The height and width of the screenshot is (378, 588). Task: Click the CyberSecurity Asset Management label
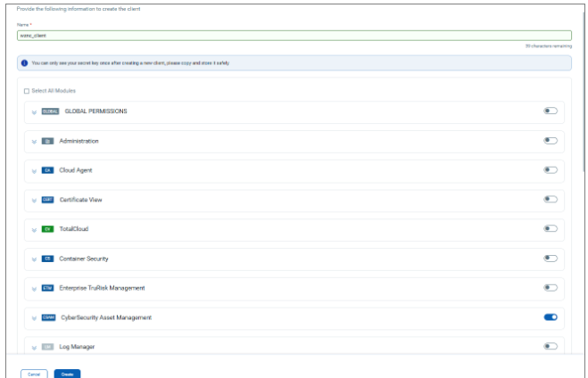(x=106, y=317)
